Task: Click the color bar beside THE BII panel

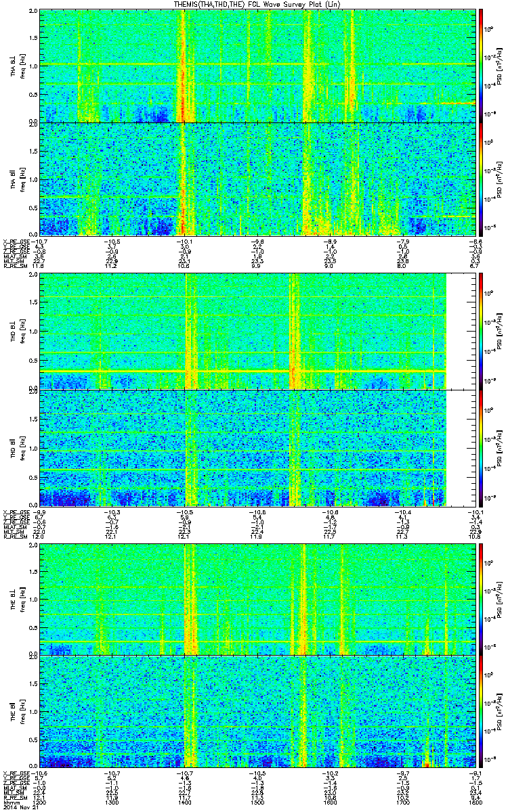Action: (482, 711)
